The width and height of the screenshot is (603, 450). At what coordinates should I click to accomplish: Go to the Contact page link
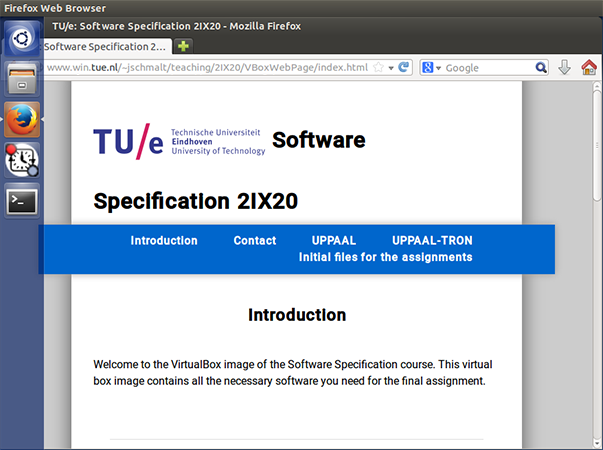(255, 241)
